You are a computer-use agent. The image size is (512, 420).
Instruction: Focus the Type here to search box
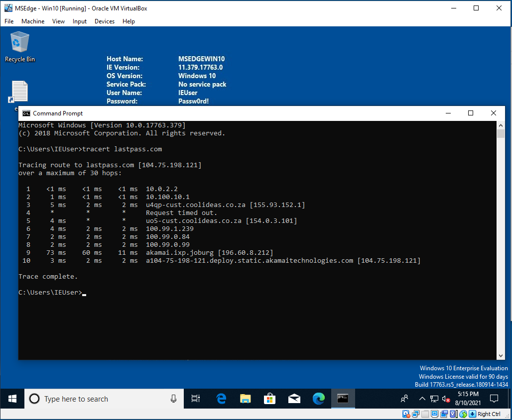(104, 399)
